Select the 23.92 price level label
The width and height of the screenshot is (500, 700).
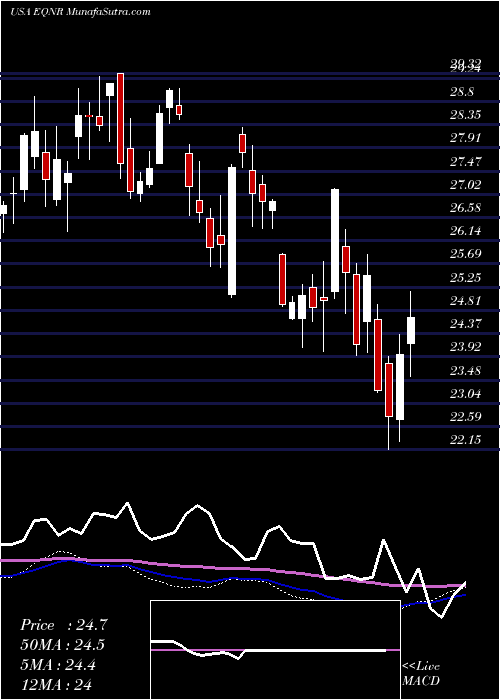click(465, 347)
